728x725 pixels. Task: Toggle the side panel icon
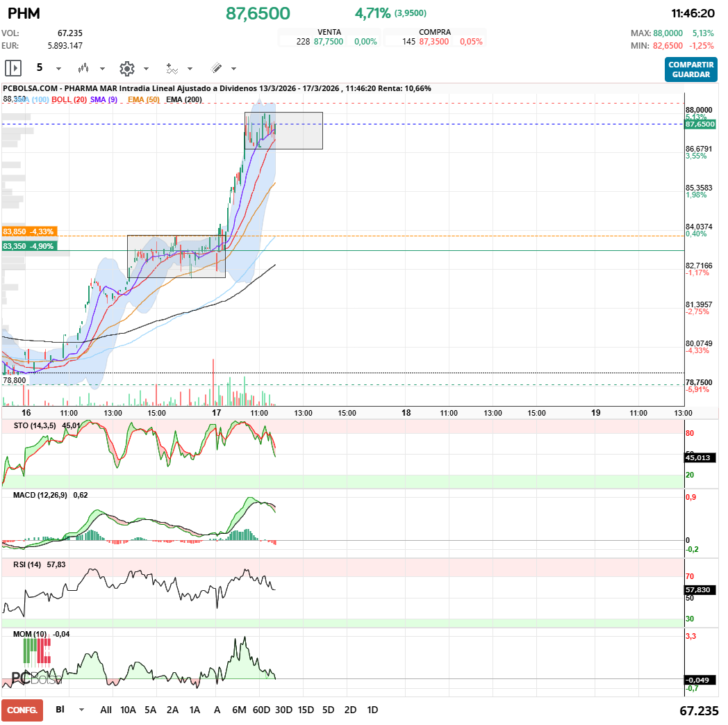(13, 68)
